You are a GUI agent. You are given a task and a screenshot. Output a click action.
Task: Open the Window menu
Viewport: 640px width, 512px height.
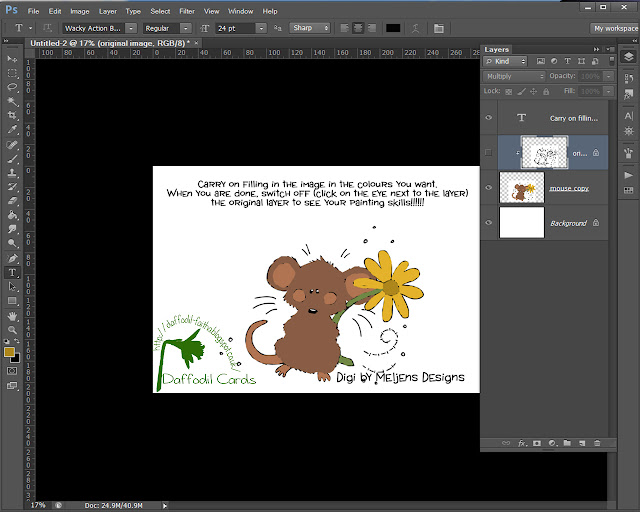point(240,11)
